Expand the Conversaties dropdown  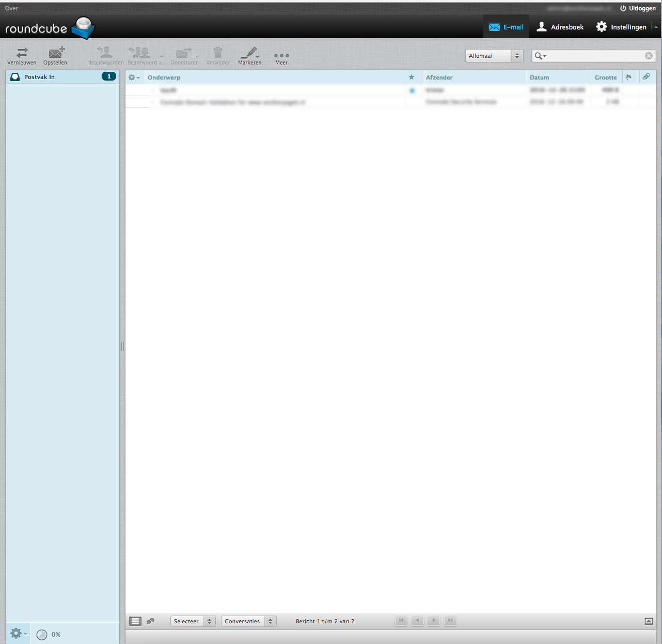coord(248,621)
